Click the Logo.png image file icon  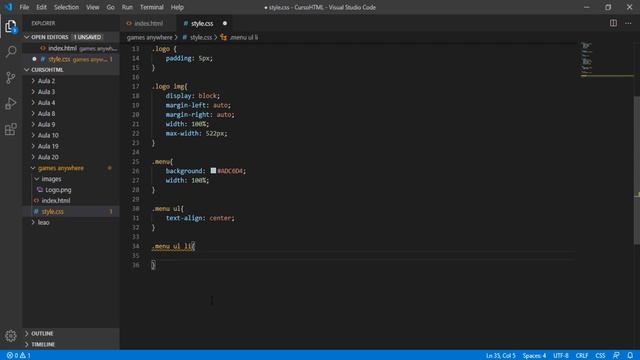[40, 190]
